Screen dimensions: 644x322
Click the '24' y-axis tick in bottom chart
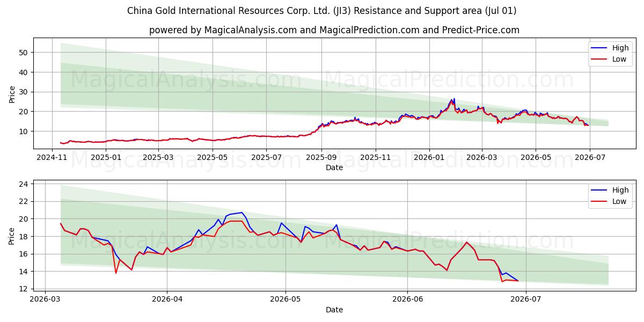(x=24, y=184)
